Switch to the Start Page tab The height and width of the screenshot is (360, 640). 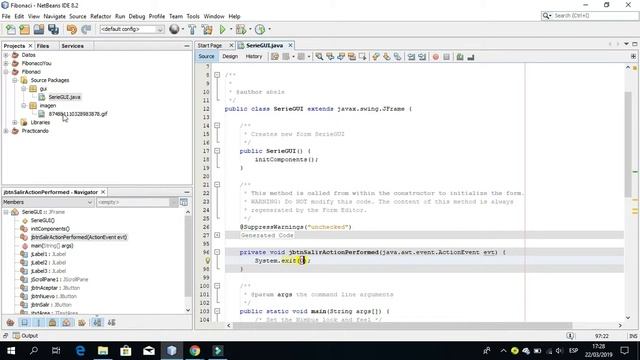click(x=210, y=45)
